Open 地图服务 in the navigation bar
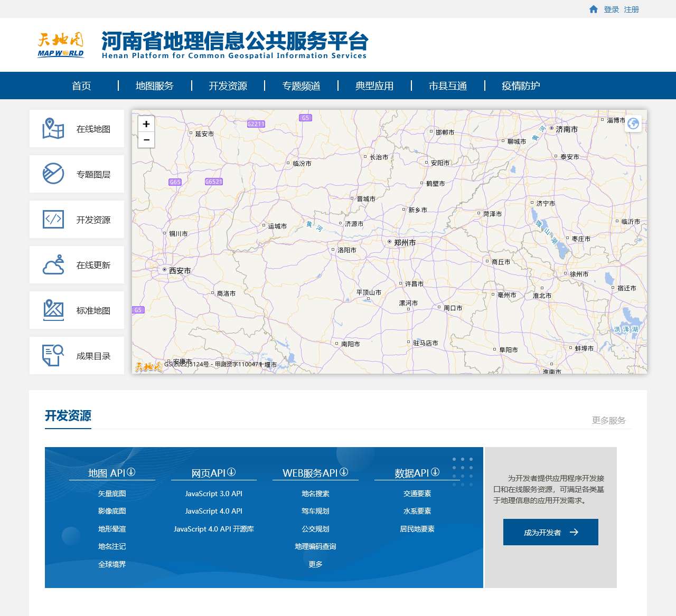 point(155,86)
